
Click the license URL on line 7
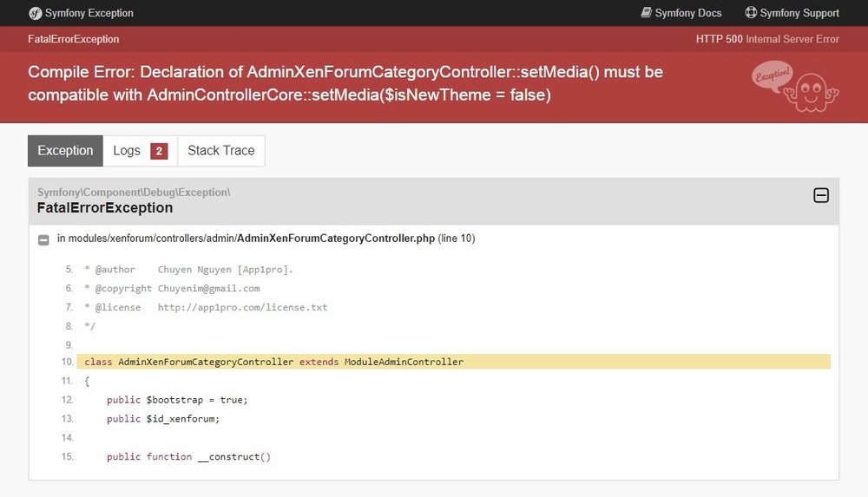point(242,307)
